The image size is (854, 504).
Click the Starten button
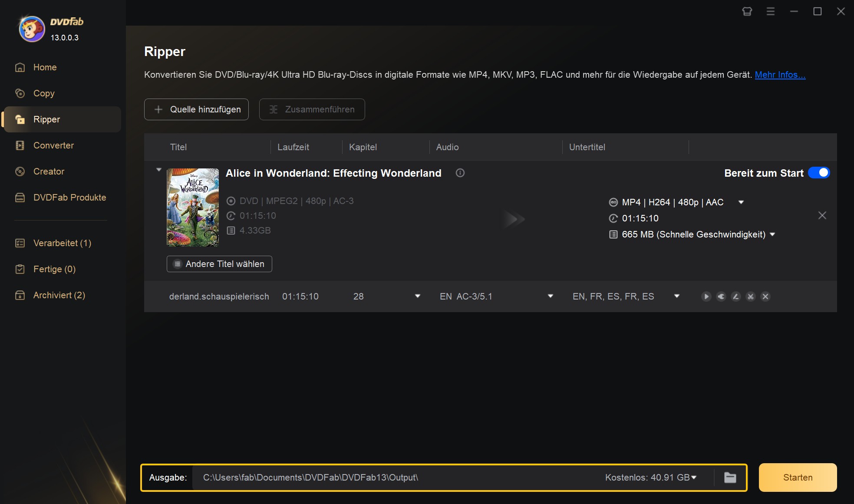(x=798, y=478)
